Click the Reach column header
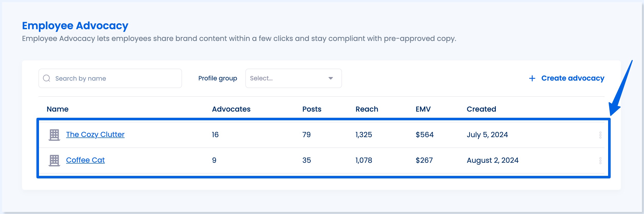The image size is (644, 214). [366, 109]
